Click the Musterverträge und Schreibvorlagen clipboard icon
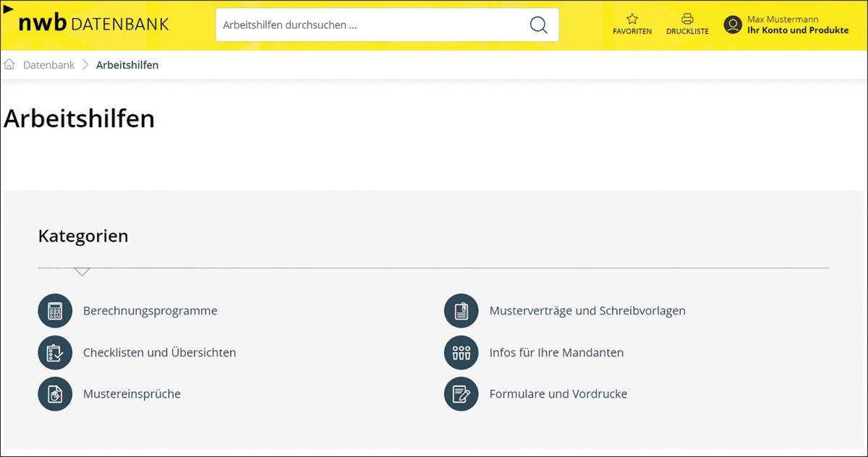The width and height of the screenshot is (868, 457). [461, 311]
